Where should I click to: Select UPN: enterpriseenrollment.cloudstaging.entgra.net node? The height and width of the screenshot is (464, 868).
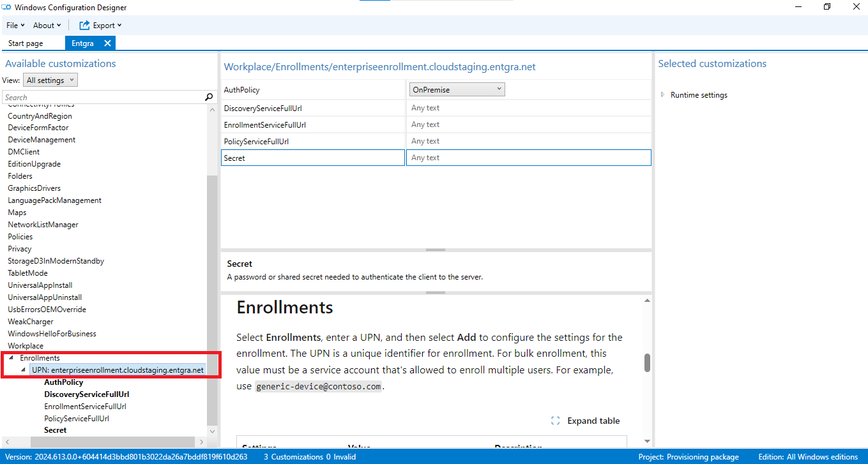coord(118,370)
